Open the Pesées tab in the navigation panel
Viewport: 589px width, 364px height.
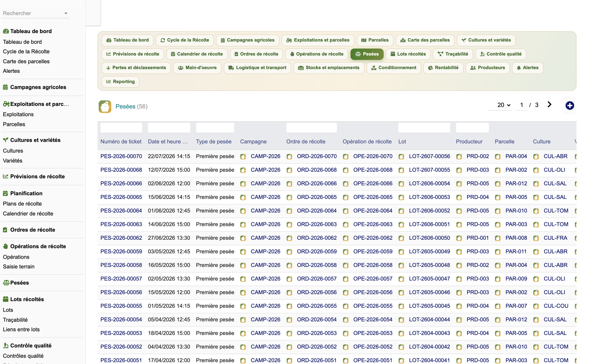tap(367, 54)
